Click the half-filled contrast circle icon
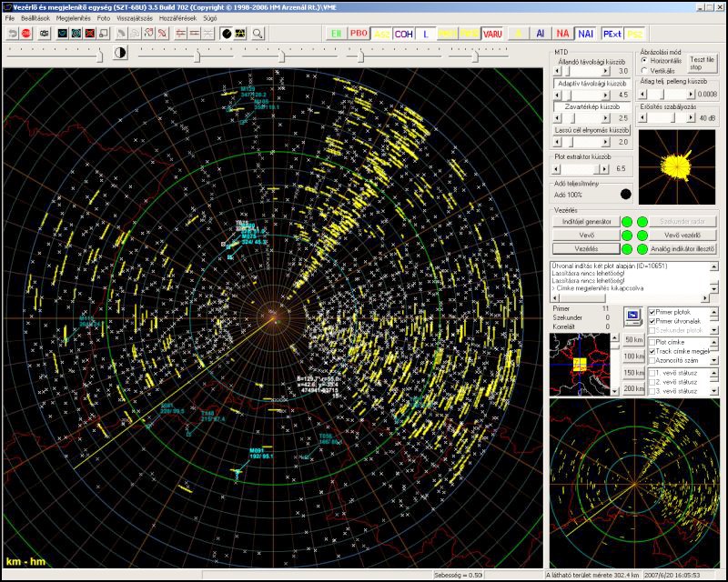 tap(120, 55)
